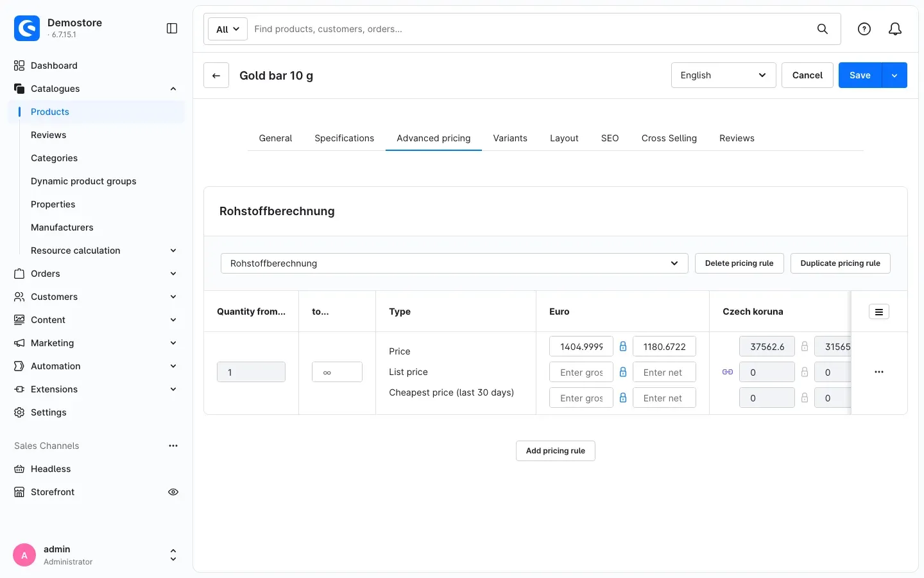Click the quantity to infinity field
This screenshot has height=578, width=924.
pos(338,372)
